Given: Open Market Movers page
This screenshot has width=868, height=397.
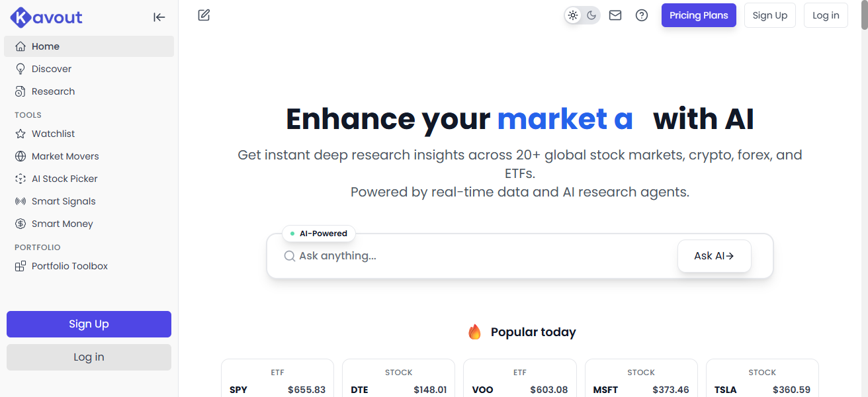Looking at the screenshot, I should click(65, 156).
